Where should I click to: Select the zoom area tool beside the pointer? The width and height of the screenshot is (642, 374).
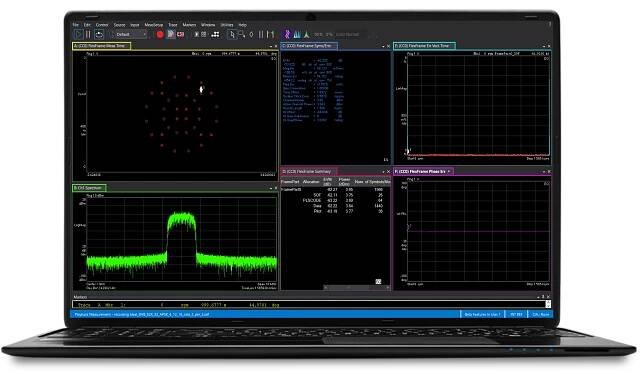coord(242,34)
